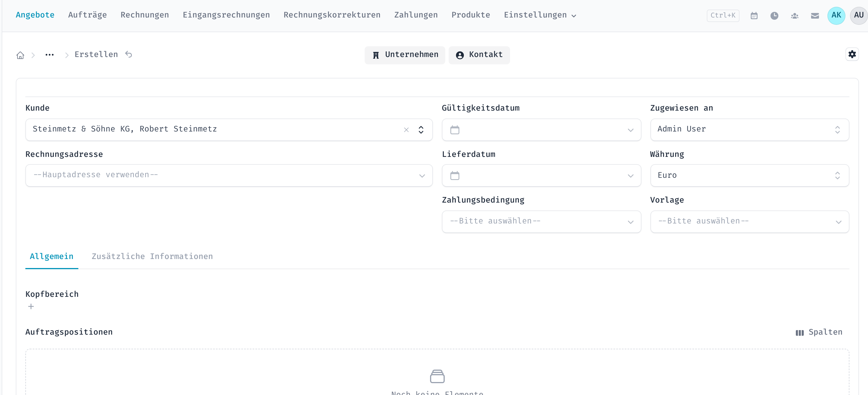Go to Aufträge
Image resolution: width=868 pixels, height=395 pixels.
pos(87,15)
